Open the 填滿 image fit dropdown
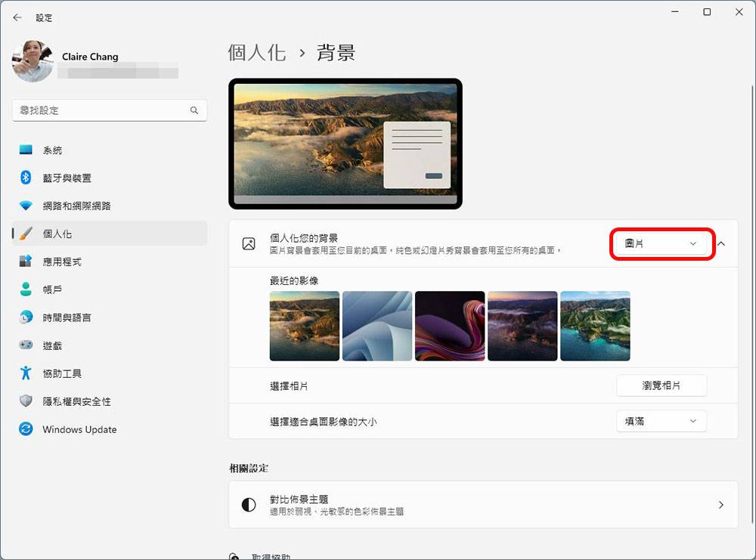 click(661, 421)
